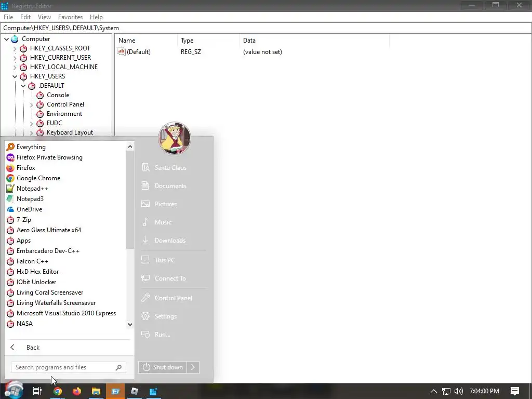Switch to Registry Editor taskbar icon
The image size is (532, 399).
[x=153, y=391]
